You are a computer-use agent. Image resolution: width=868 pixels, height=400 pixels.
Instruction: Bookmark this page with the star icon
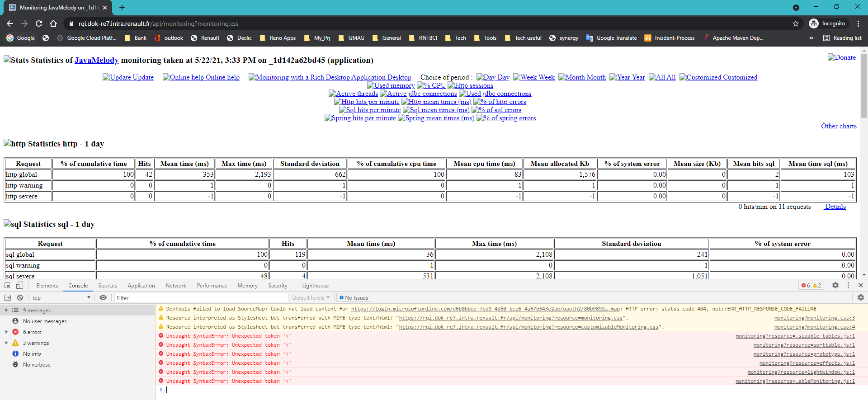(796, 24)
